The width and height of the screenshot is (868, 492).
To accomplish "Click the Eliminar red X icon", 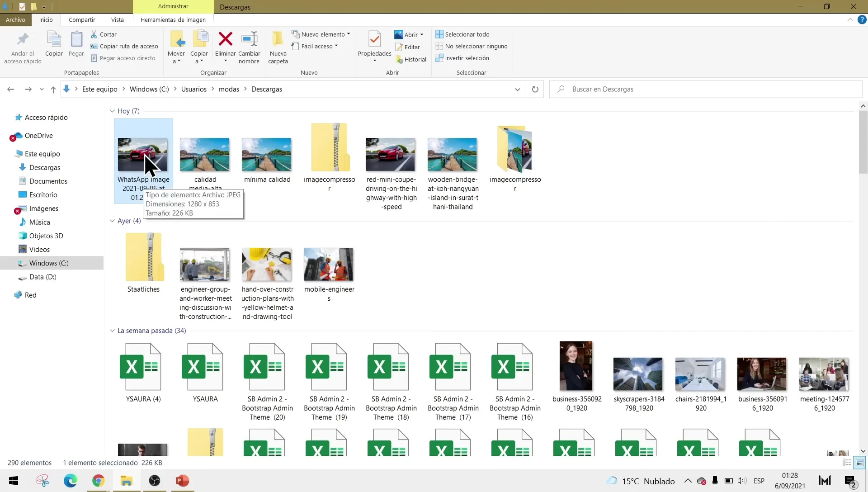I will pyautogui.click(x=225, y=39).
